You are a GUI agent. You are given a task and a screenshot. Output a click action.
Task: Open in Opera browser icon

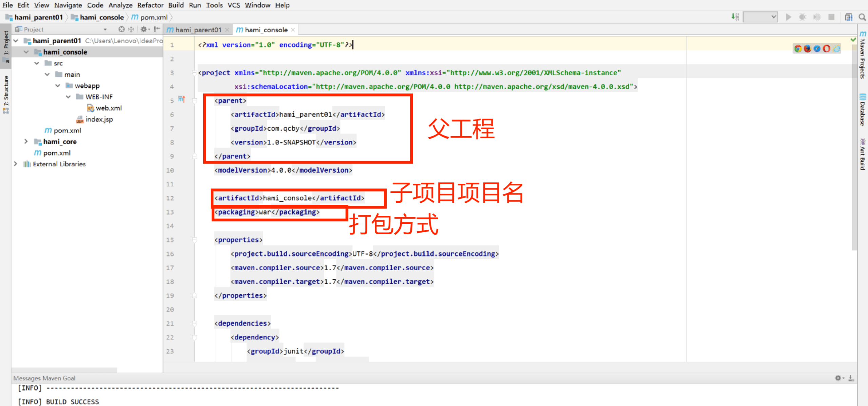coord(827,49)
